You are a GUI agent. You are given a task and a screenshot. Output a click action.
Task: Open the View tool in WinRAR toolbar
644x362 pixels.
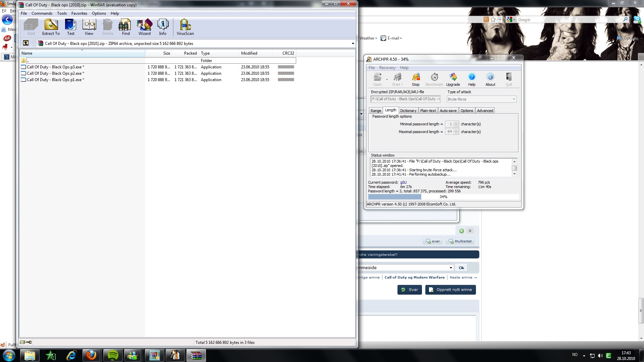point(89,27)
